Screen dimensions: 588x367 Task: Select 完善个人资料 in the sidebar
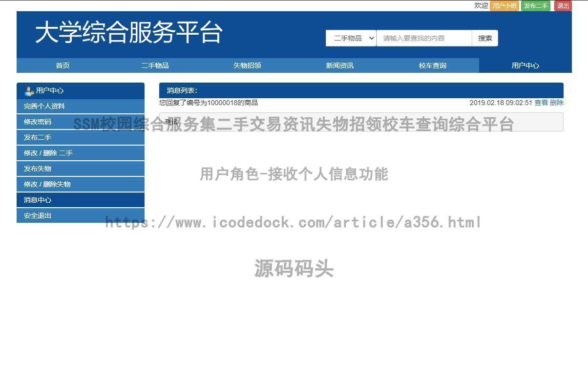click(44, 106)
